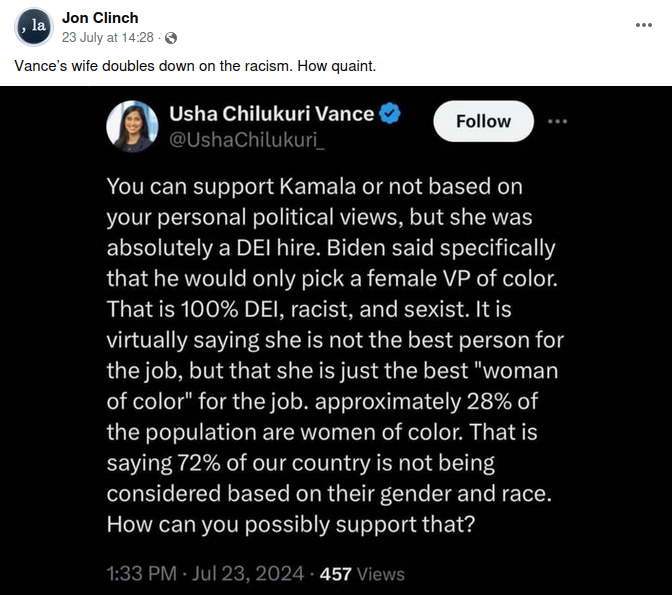Open the post options three-dot menu
The width and height of the screenshot is (672, 595).
point(644,23)
